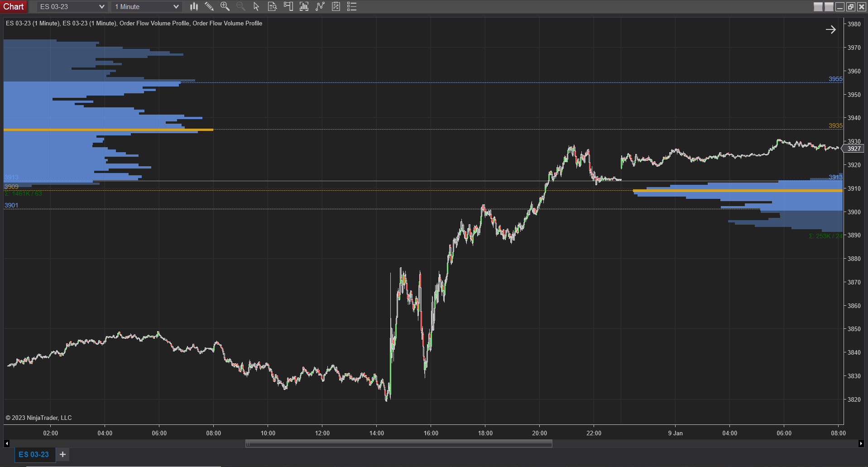Image resolution: width=868 pixels, height=467 pixels.
Task: Click the NinjaTrader copyright text
Action: pos(38,418)
